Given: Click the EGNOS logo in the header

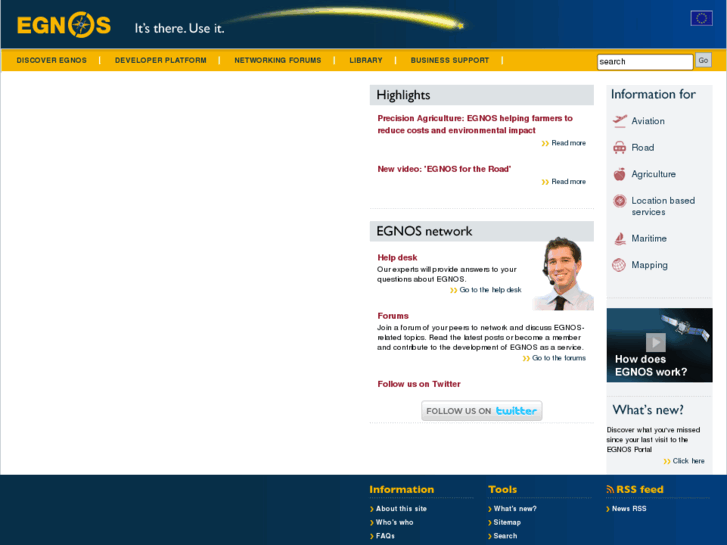Looking at the screenshot, I should coord(64,25).
